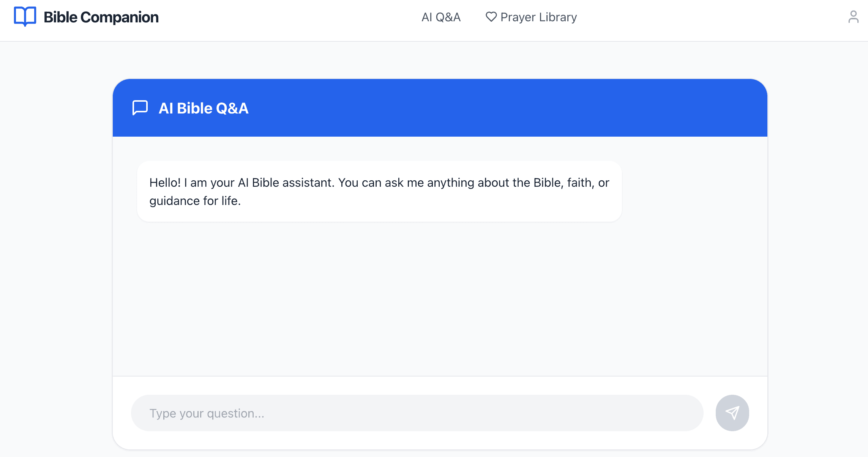Image resolution: width=868 pixels, height=457 pixels.
Task: Focus the "Type your question..." input field
Action: coord(417,413)
